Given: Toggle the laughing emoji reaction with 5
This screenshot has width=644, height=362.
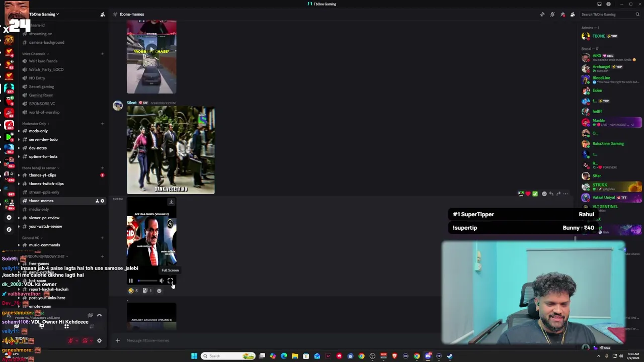Looking at the screenshot, I should point(133,291).
